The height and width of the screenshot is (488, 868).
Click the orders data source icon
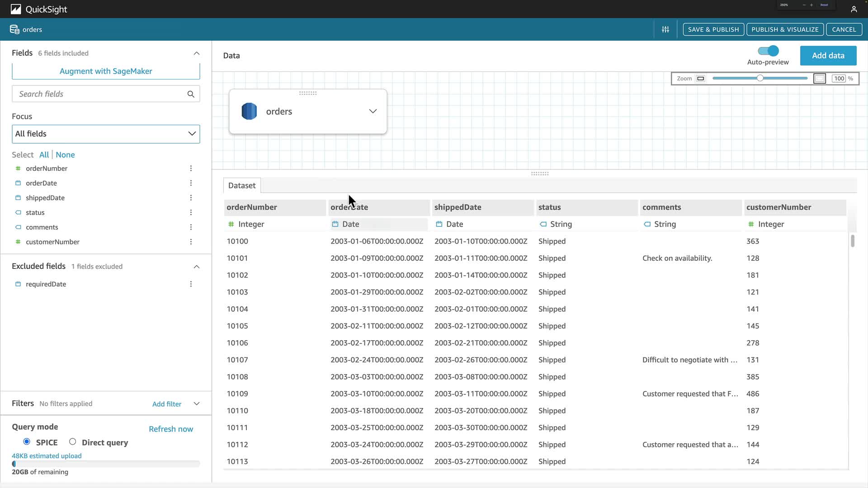click(x=249, y=111)
